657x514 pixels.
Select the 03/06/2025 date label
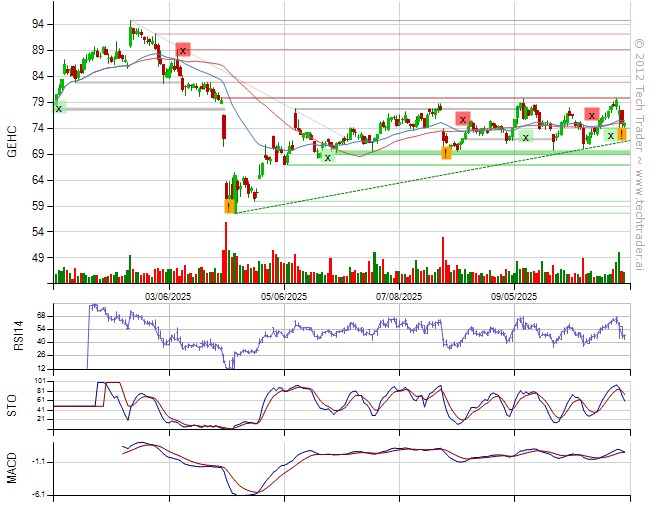point(168,295)
